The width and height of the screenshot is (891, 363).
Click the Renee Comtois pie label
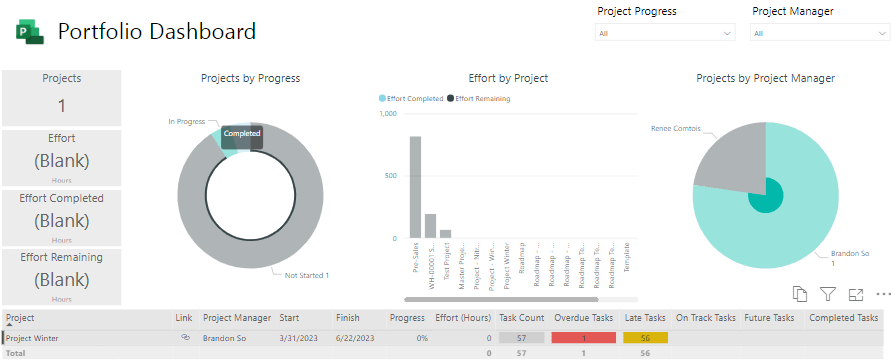click(675, 129)
